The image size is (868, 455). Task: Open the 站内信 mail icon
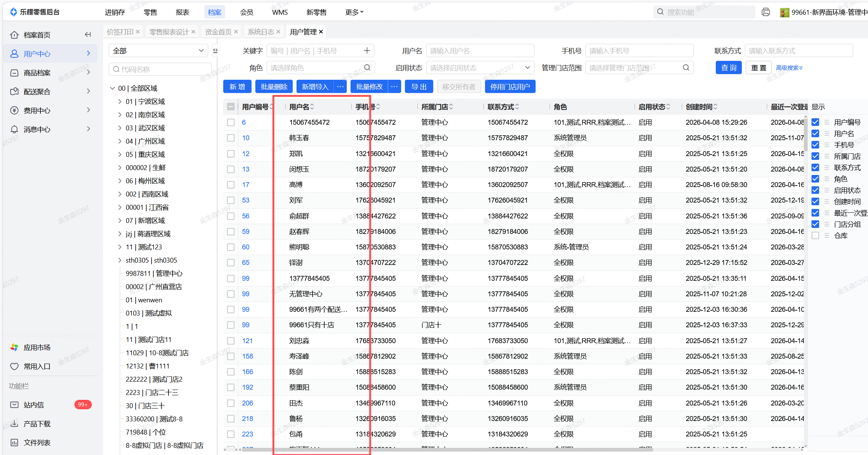coord(14,405)
